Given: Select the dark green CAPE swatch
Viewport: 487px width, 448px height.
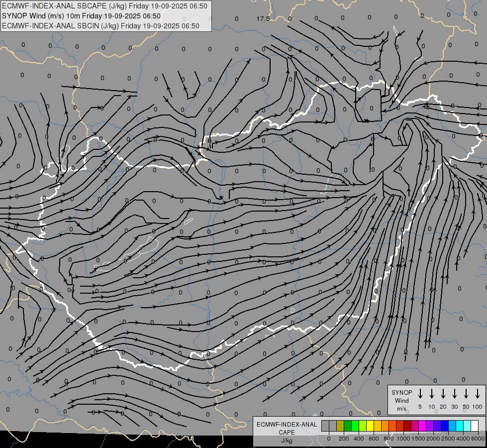Looking at the screenshot, I should [x=348, y=426].
